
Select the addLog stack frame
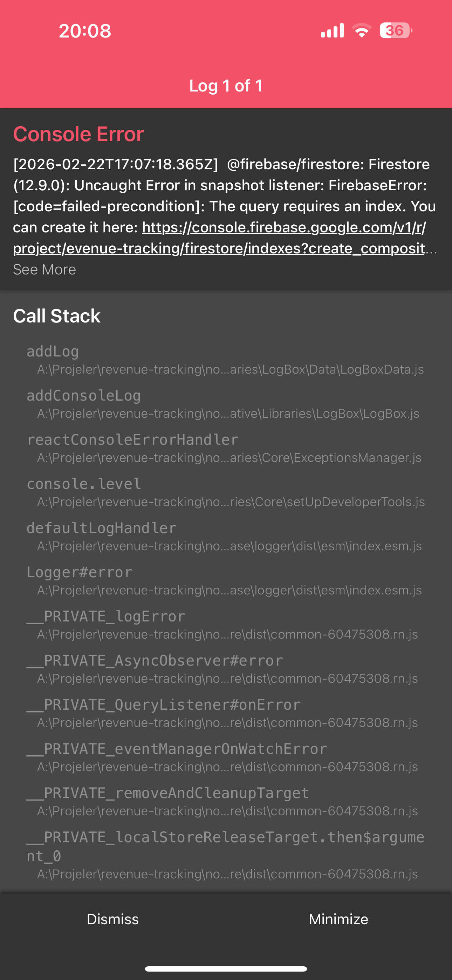tap(226, 360)
